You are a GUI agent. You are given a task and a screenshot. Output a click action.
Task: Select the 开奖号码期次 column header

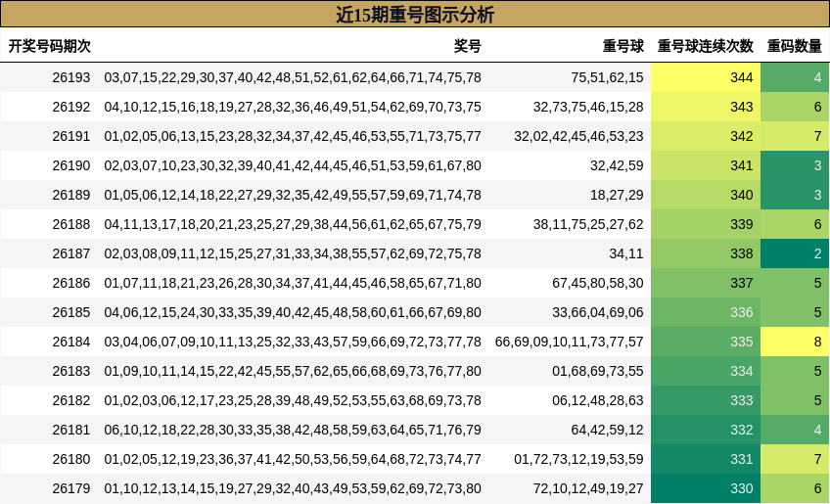tap(50, 46)
